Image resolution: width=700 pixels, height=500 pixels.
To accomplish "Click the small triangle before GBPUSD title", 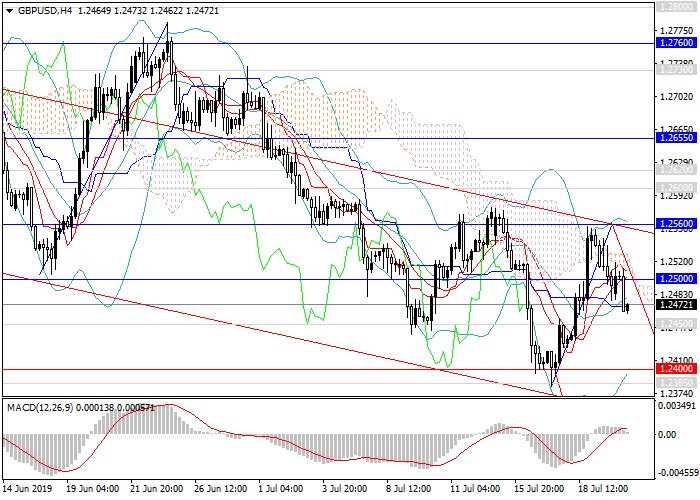I will pyautogui.click(x=8, y=9).
